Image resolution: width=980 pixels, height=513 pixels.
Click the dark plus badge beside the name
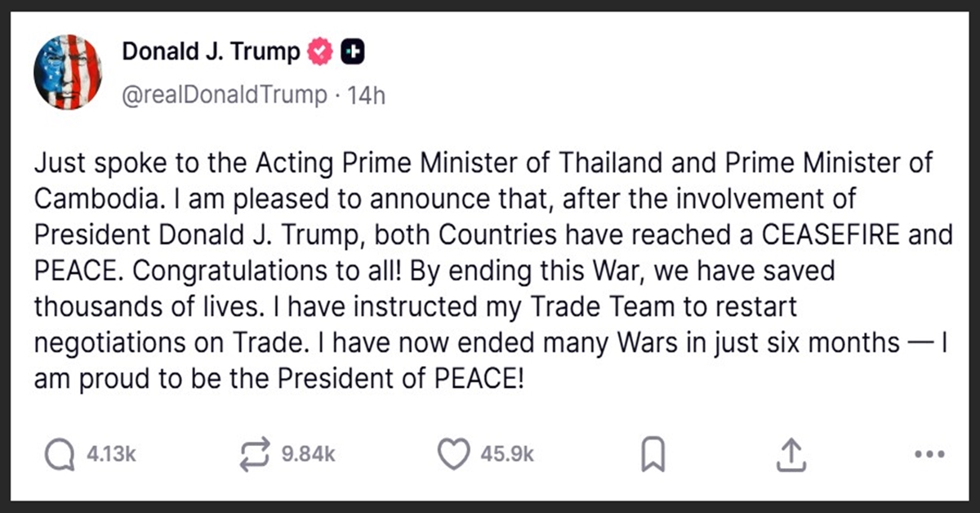[x=353, y=52]
